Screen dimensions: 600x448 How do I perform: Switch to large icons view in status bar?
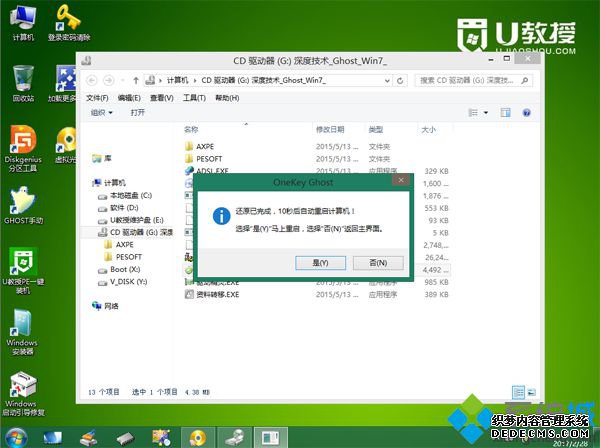tap(532, 392)
